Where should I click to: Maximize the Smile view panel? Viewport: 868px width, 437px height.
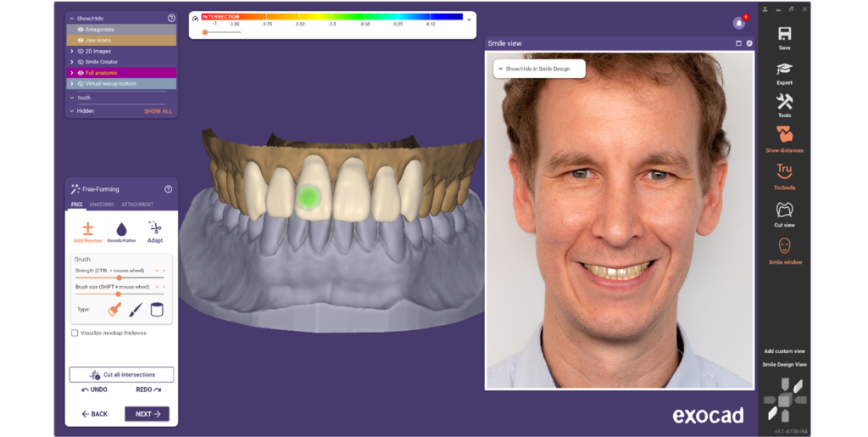click(738, 43)
